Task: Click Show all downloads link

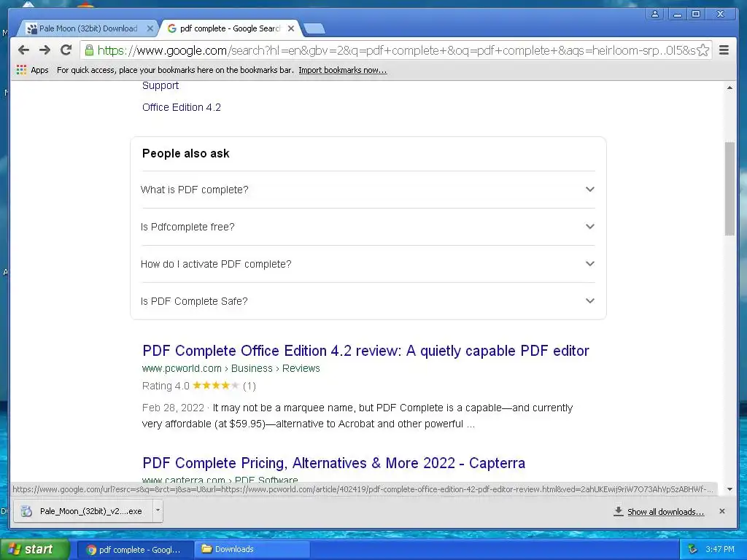Action: coord(665,511)
